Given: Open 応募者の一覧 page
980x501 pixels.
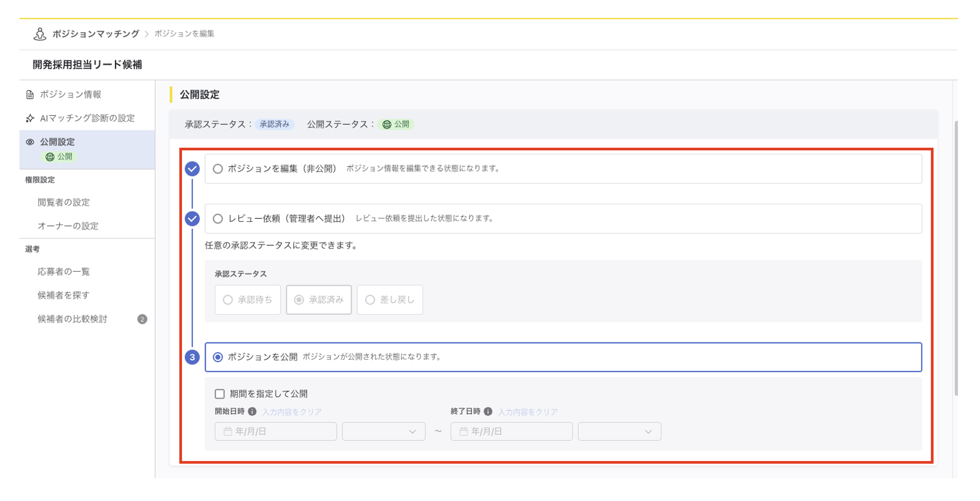Looking at the screenshot, I should point(64,271).
